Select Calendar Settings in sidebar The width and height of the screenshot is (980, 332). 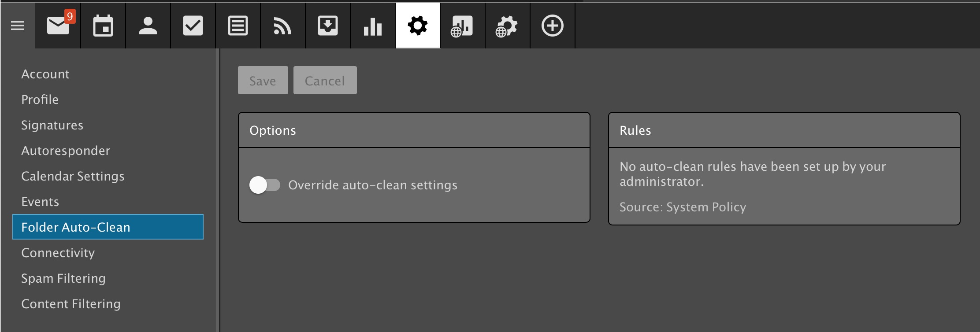tap(73, 176)
